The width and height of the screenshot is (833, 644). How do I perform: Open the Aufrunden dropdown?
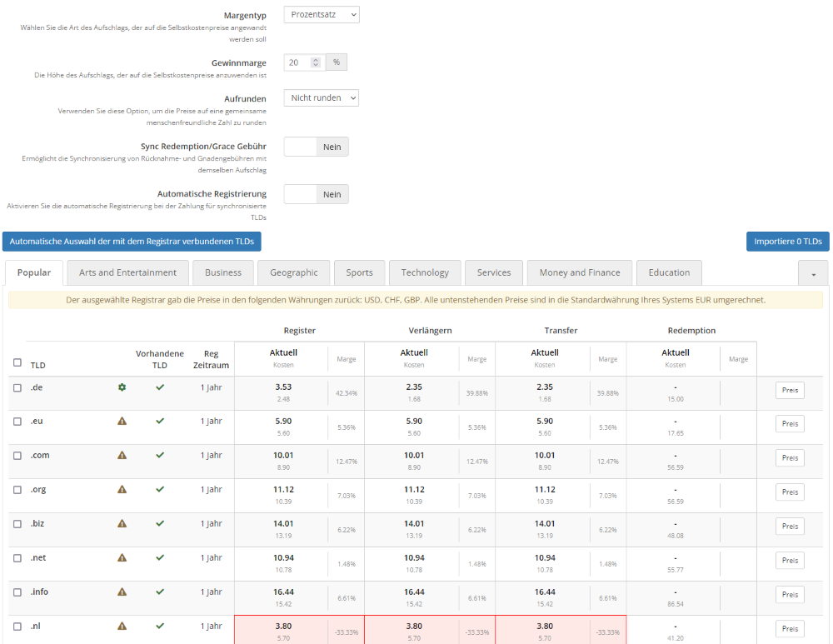tap(321, 97)
